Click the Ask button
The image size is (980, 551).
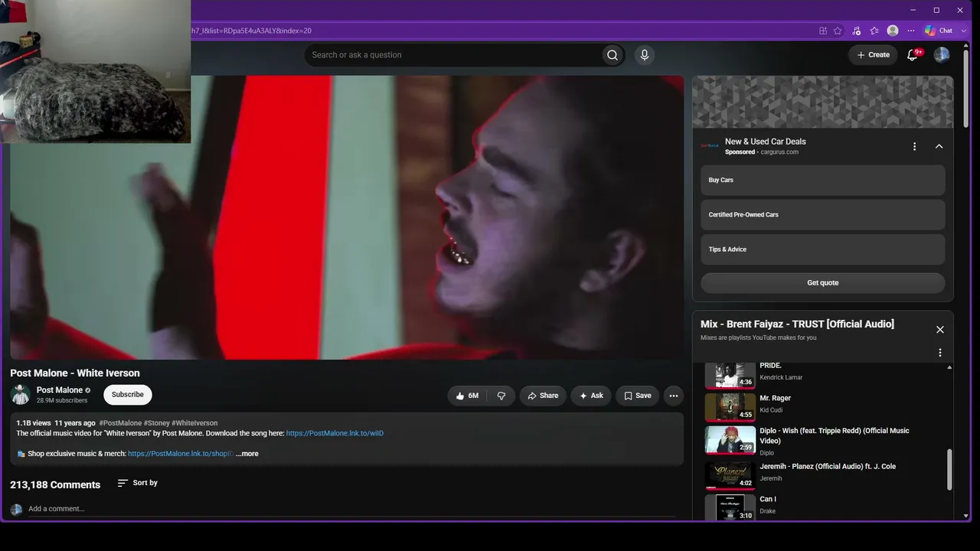(590, 396)
